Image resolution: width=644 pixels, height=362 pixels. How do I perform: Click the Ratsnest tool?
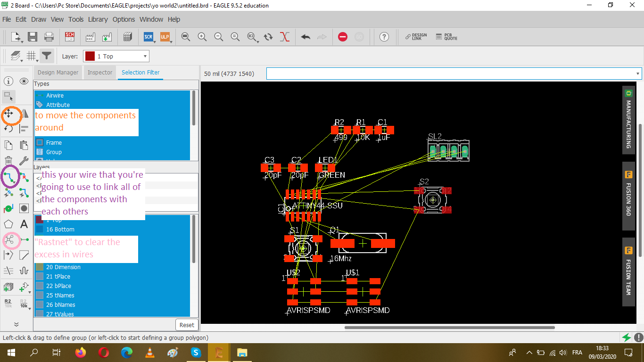click(x=8, y=240)
